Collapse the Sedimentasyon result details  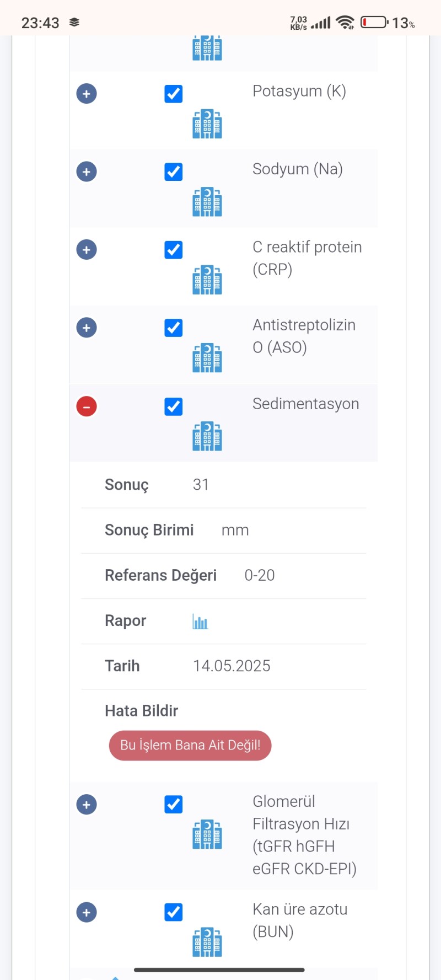[x=87, y=406]
